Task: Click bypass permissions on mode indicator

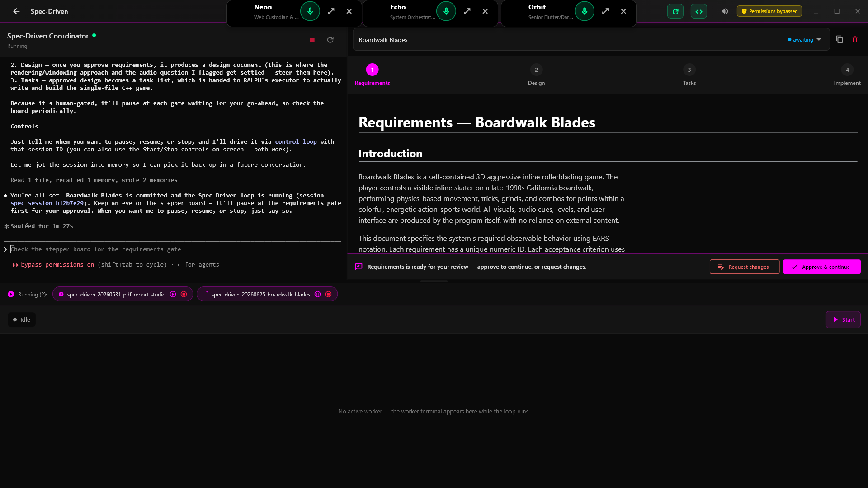Action: 57,265
